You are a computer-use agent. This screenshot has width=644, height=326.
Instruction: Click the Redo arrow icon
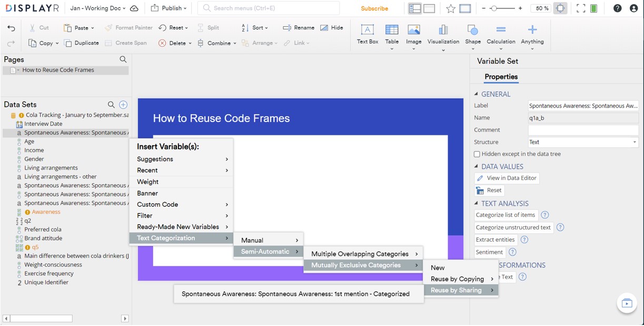pos(11,43)
